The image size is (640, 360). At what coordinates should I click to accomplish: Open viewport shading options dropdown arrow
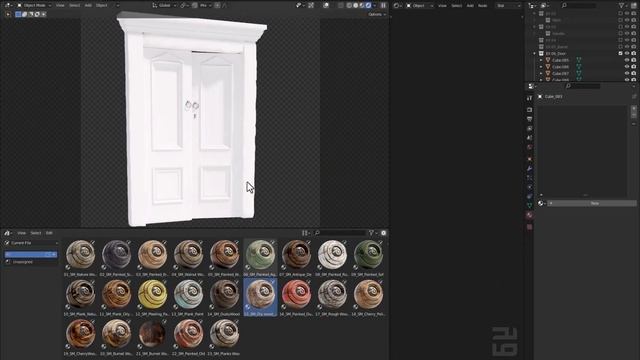coord(374,5)
